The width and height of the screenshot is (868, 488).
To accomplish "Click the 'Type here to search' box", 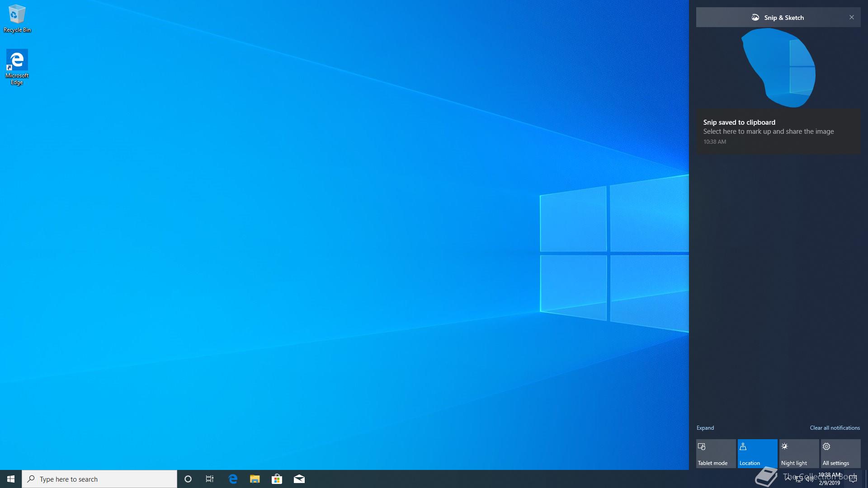I will point(99,479).
